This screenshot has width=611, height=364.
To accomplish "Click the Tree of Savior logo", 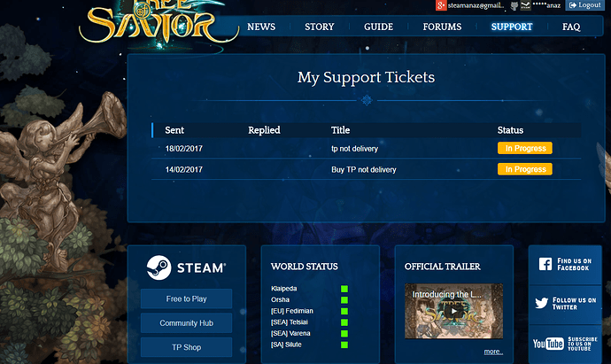I will (x=158, y=23).
